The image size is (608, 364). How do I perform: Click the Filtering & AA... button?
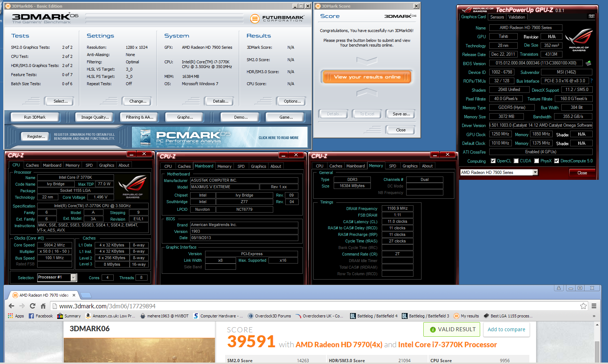pyautogui.click(x=140, y=117)
